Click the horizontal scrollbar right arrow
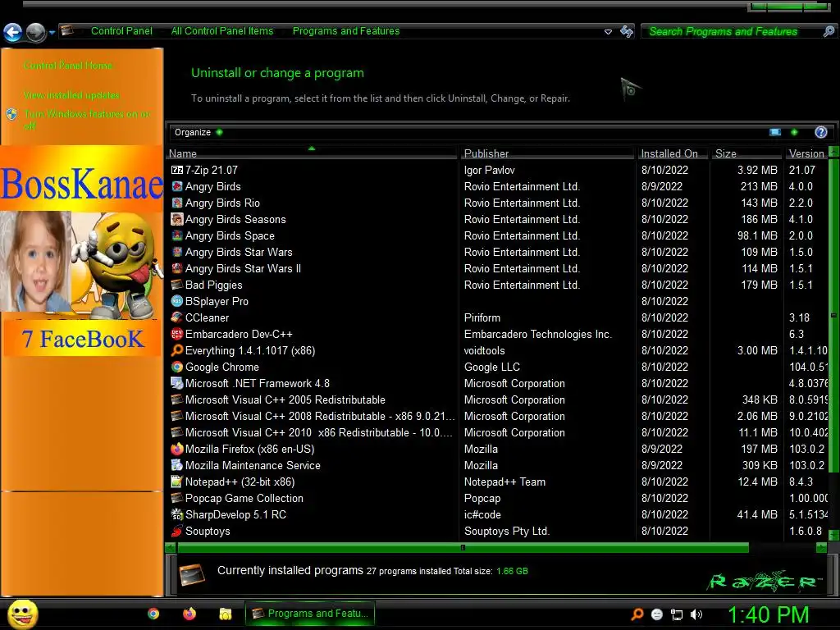 tap(821, 547)
